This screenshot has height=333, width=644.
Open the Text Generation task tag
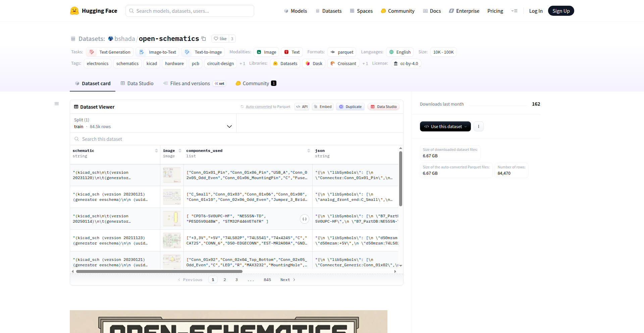(x=110, y=52)
